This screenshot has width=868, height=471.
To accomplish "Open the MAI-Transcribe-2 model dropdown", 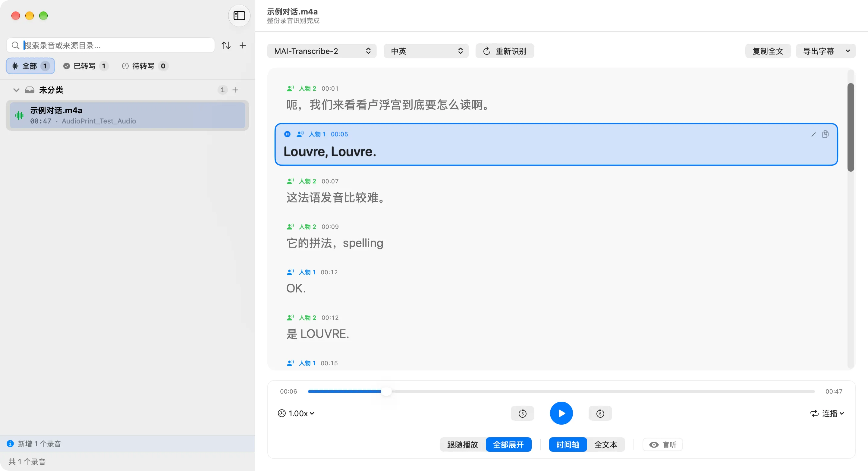I will (x=322, y=51).
